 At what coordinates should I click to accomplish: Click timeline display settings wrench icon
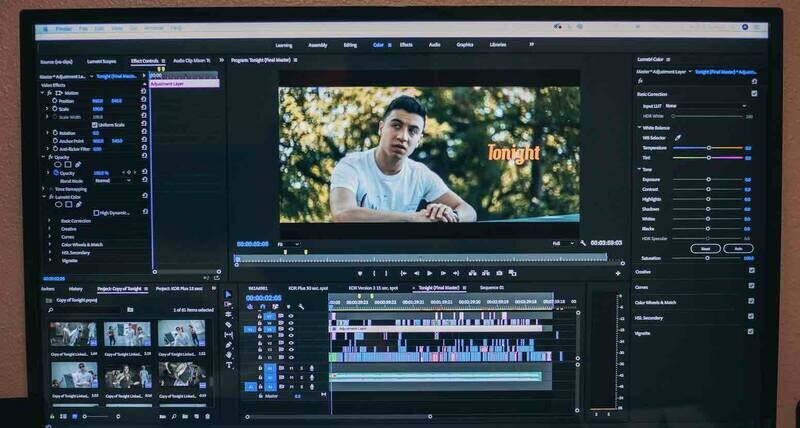tap(301, 307)
